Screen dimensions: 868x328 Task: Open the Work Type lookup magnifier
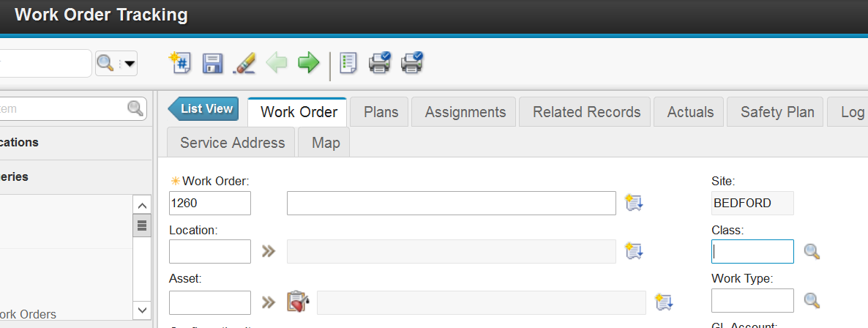coord(812,300)
